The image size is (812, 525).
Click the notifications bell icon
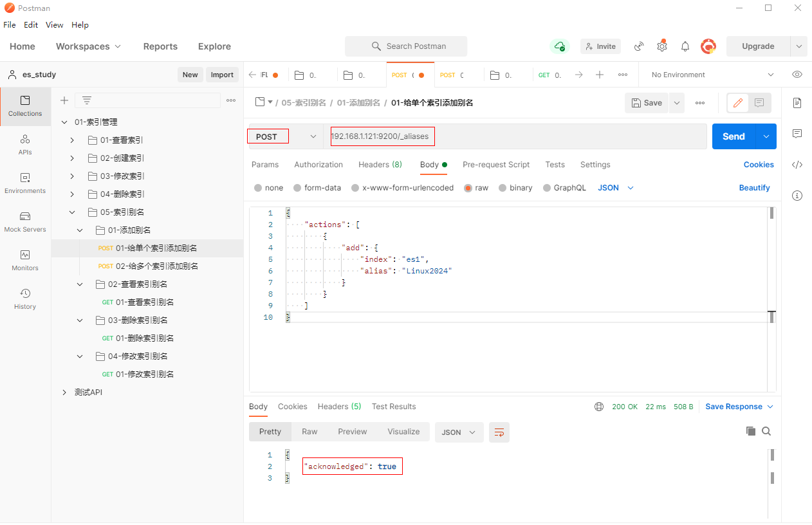(685, 46)
